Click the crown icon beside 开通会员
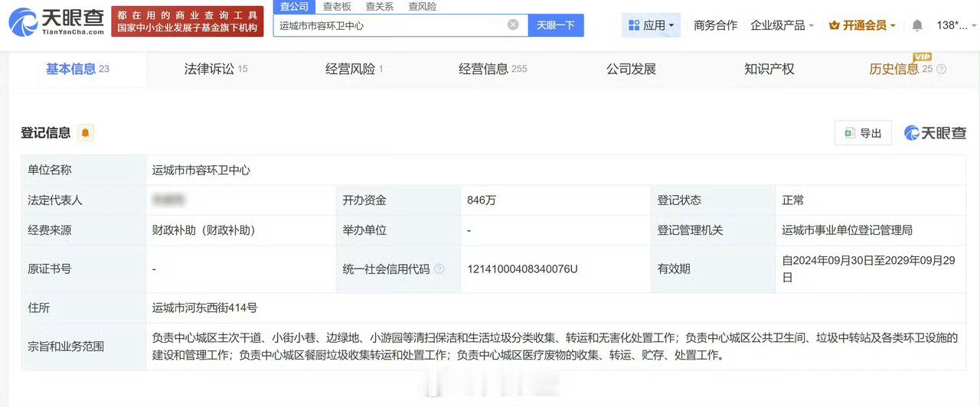Viewport: 980px width, 407px height. pyautogui.click(x=834, y=25)
